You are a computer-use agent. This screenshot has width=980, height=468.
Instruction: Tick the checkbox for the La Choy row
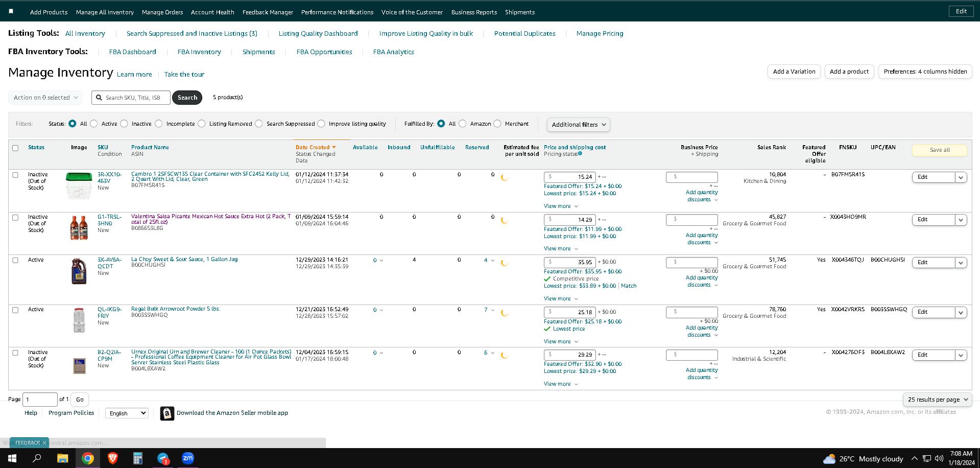pos(15,260)
